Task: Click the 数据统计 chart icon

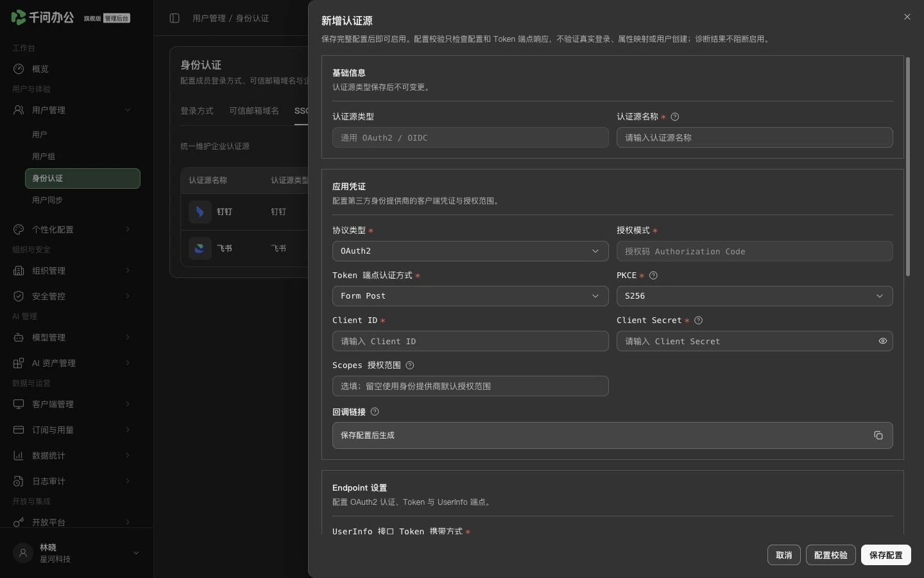Action: pos(19,455)
